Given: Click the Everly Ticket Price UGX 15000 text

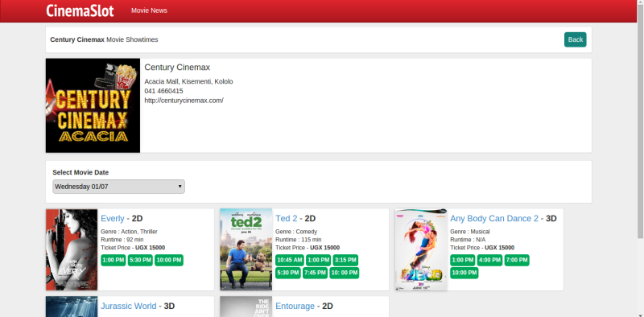Looking at the screenshot, I should click(x=133, y=248).
